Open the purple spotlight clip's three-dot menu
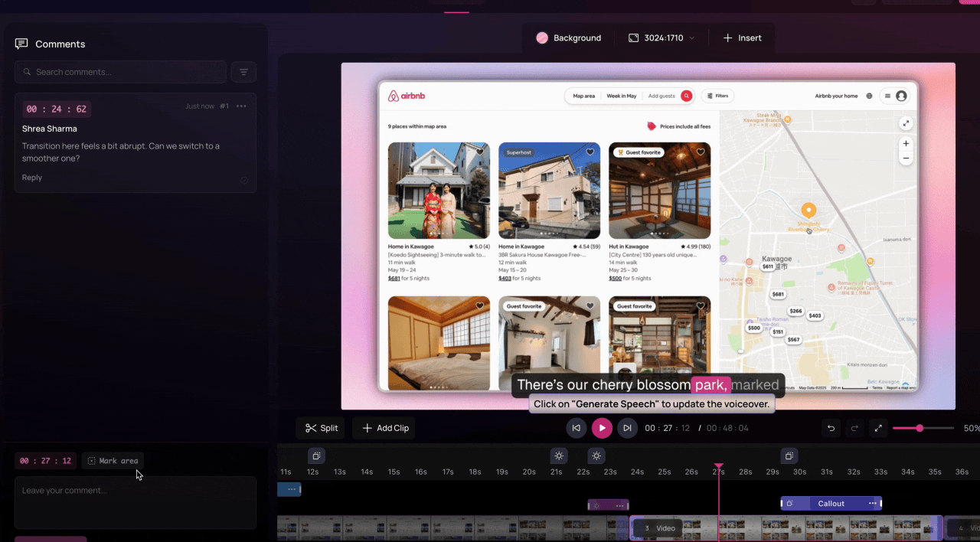 [x=619, y=505]
